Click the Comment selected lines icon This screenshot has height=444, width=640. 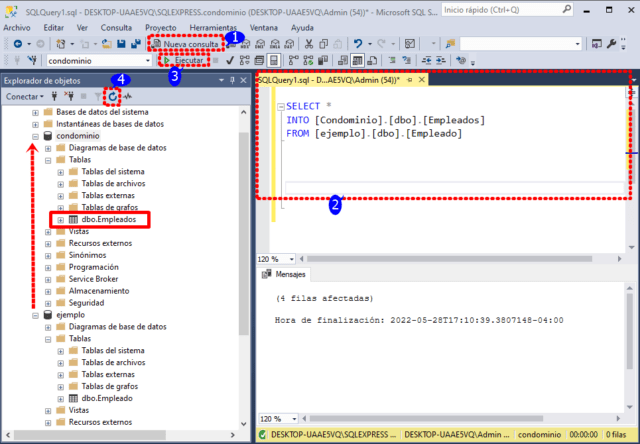(392, 60)
